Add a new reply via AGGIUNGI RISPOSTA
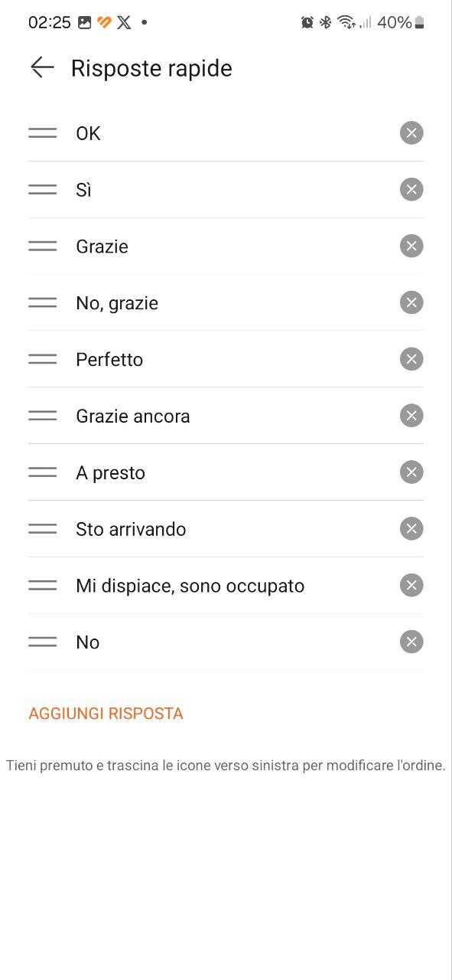 tap(106, 714)
